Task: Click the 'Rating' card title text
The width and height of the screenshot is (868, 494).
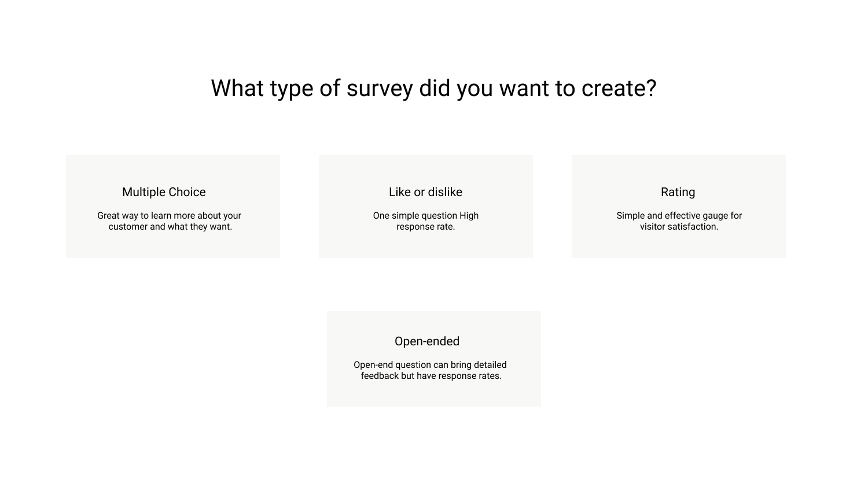Action: [x=678, y=192]
